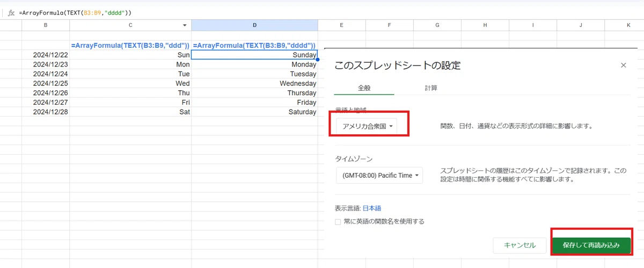Close the settings dialog with X
Viewport: 644px width, 268px height.
pyautogui.click(x=623, y=65)
